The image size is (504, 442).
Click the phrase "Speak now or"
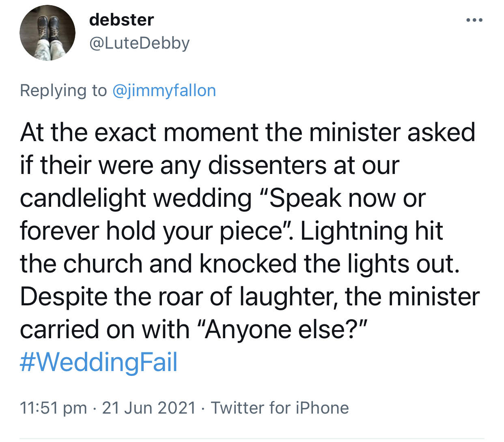347,198
